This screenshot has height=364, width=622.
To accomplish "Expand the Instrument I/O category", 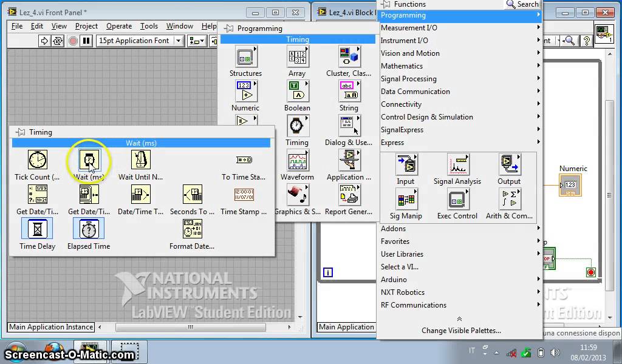I will [x=460, y=41].
